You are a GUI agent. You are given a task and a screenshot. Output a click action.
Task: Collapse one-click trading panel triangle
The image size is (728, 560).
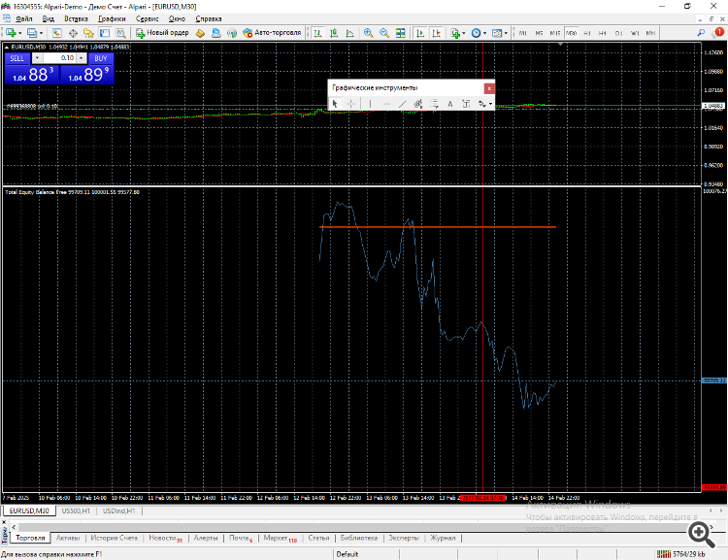coord(7,48)
